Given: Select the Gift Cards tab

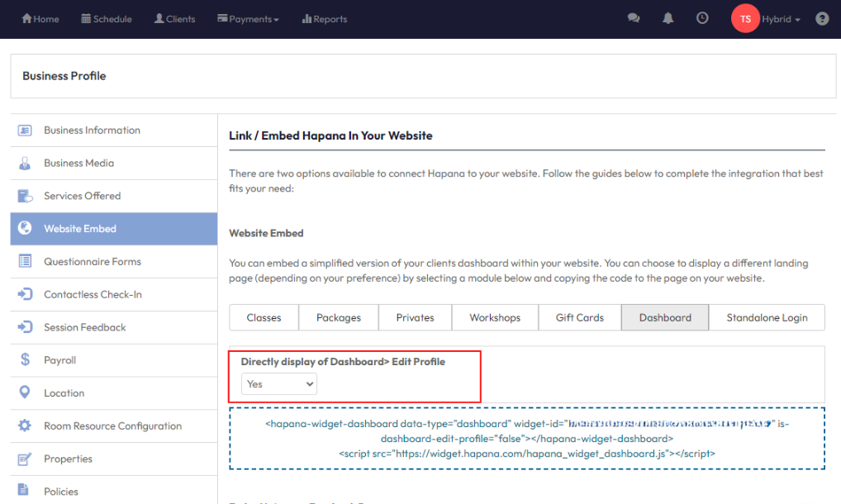Looking at the screenshot, I should point(579,318).
